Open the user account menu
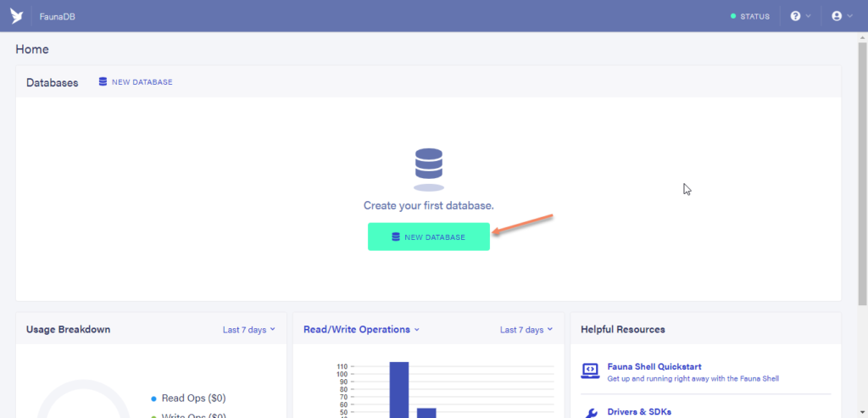 pyautogui.click(x=842, y=16)
